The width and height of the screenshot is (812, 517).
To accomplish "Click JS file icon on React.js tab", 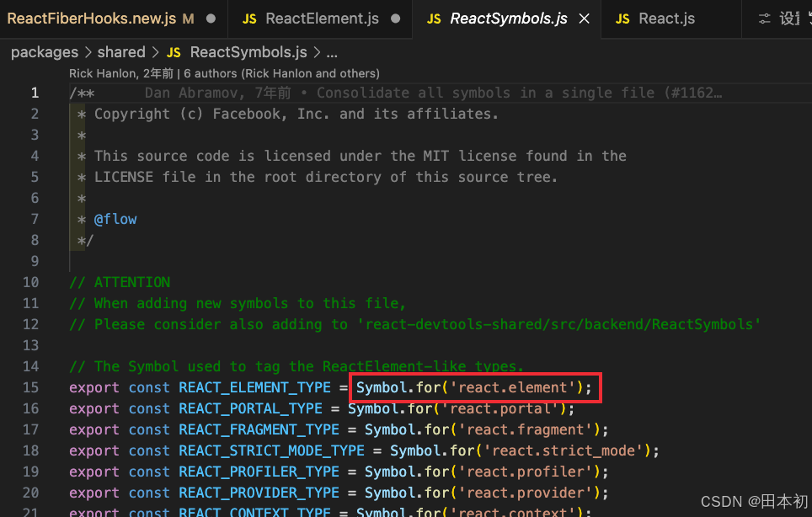I will click(x=622, y=19).
